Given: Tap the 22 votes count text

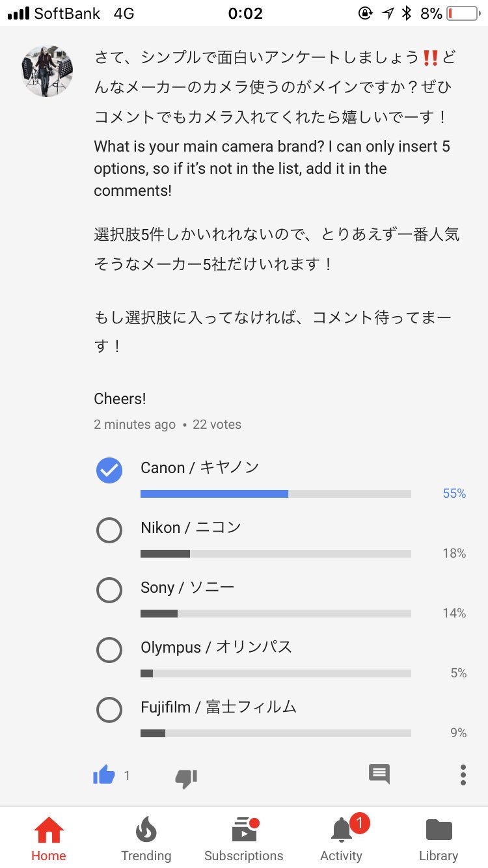Looking at the screenshot, I should pos(217,424).
